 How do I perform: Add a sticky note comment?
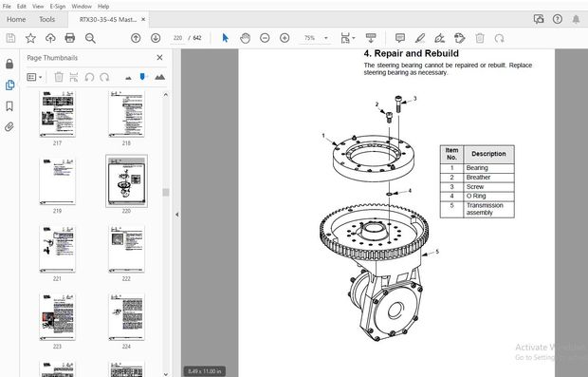(400, 38)
